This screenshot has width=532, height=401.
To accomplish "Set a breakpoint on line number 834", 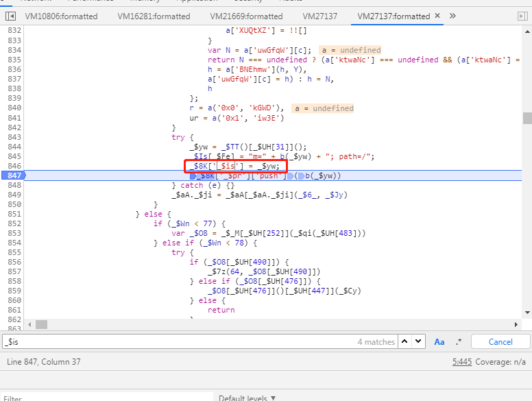I will [14, 50].
